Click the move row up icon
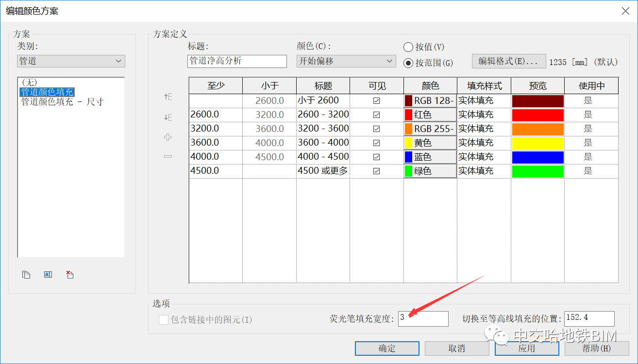This screenshot has width=638, height=364. tap(168, 97)
